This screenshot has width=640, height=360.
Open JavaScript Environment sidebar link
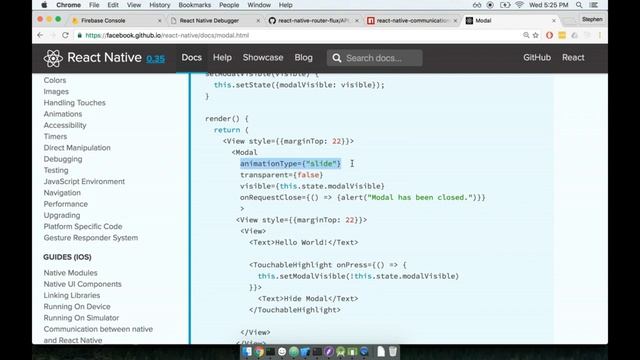(x=84, y=182)
